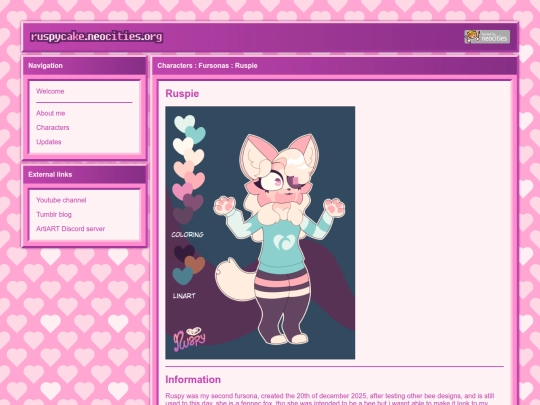Image resolution: width=540 pixels, height=405 pixels.
Task: Click the Ruspie page heading
Action: (x=182, y=93)
